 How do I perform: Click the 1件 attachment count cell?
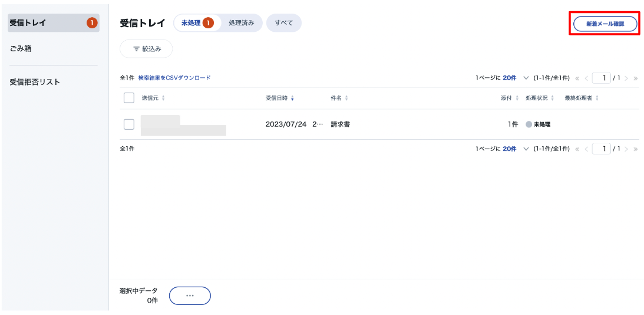[x=513, y=124]
